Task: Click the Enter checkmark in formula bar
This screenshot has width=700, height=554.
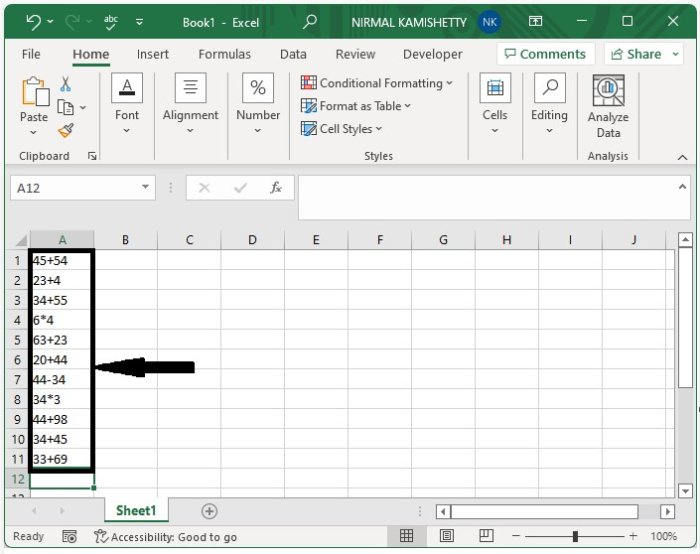Action: 240,188
